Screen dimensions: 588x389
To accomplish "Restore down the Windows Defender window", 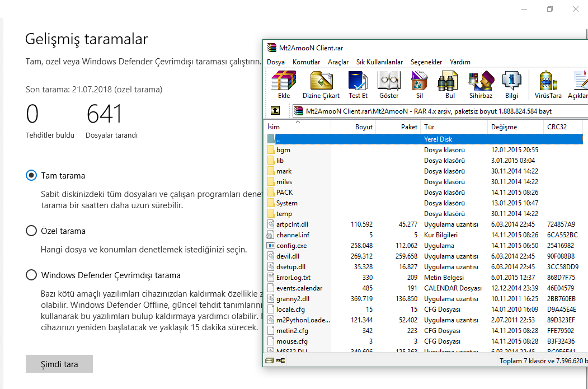I will point(550,9).
